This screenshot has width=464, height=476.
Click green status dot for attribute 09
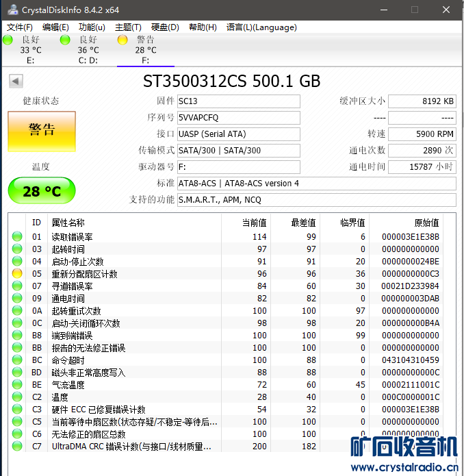pos(17,298)
